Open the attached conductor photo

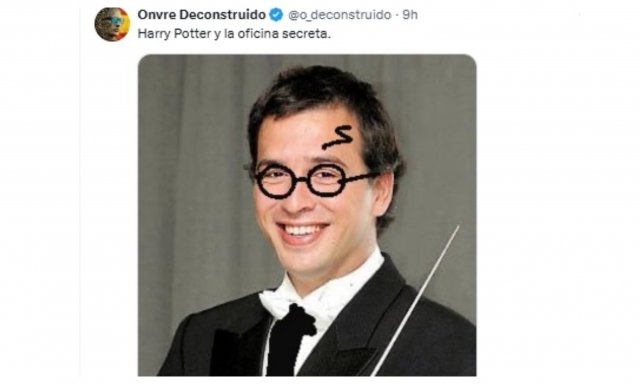[x=307, y=215]
